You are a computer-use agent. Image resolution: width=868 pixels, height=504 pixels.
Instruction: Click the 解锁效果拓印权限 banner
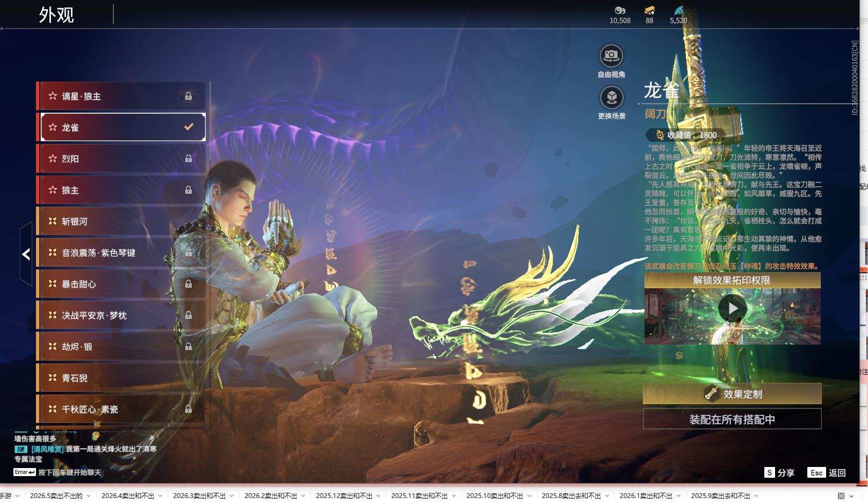click(x=732, y=280)
